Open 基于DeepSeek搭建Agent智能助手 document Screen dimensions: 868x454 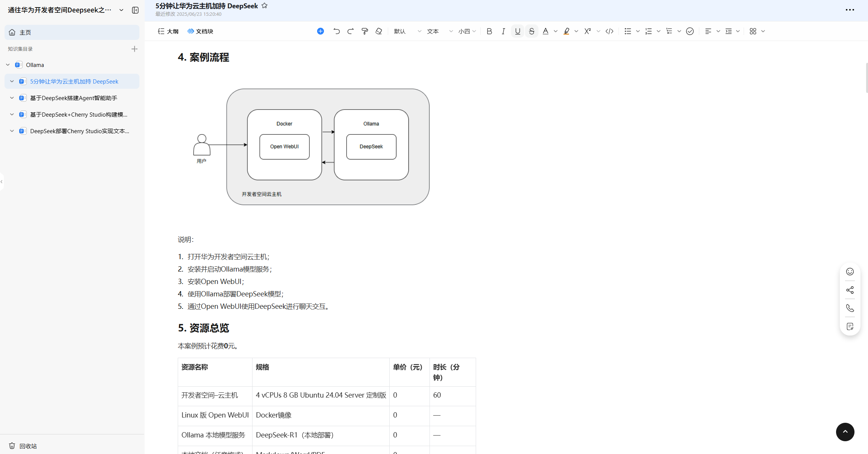(74, 98)
